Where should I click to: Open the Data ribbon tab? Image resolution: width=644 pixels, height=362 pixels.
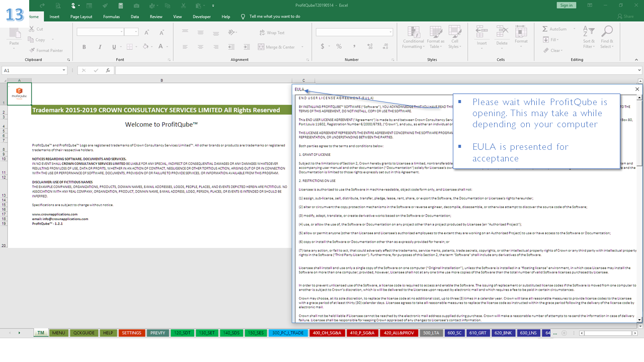135,17
